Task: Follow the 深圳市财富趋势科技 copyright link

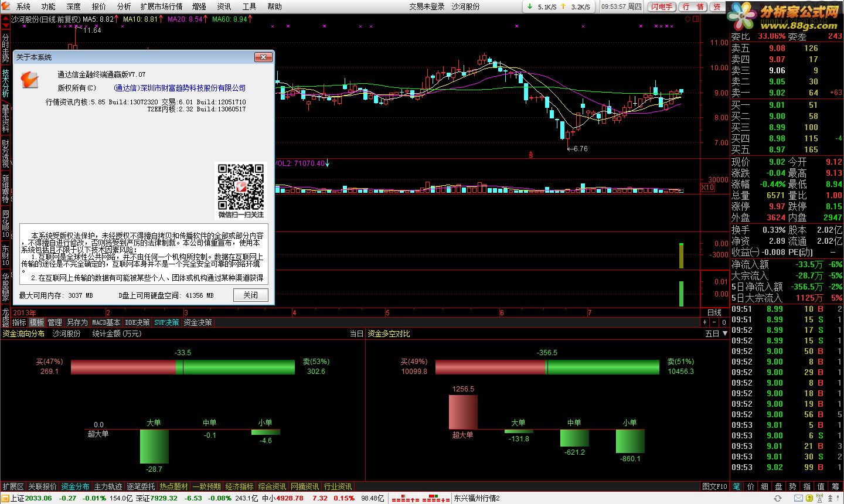Action: coord(180,88)
